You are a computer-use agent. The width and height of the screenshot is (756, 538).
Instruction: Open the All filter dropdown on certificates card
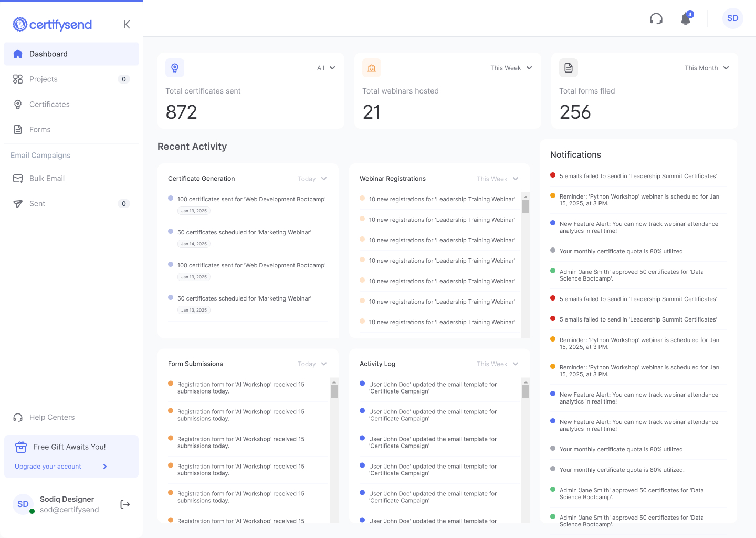(326, 68)
